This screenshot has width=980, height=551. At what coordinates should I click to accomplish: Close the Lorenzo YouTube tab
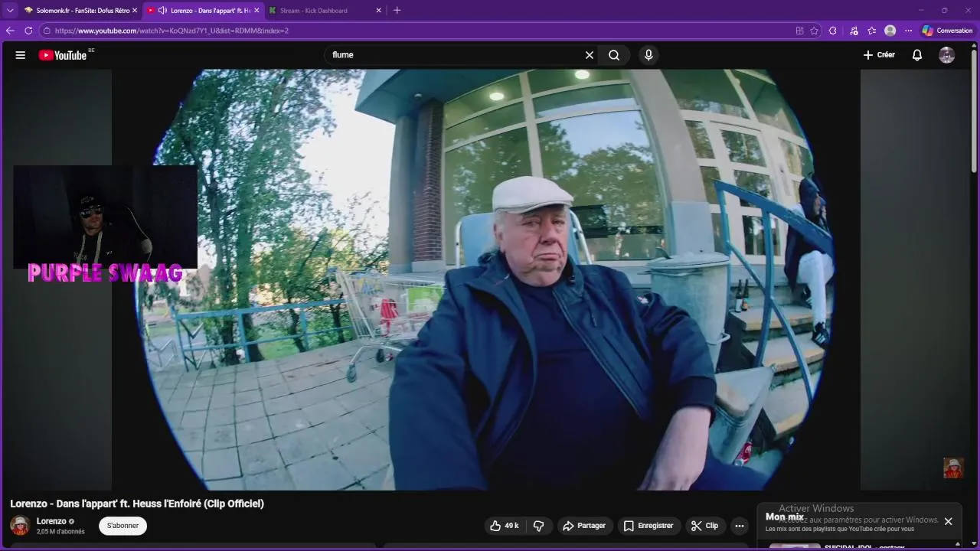pos(256,11)
